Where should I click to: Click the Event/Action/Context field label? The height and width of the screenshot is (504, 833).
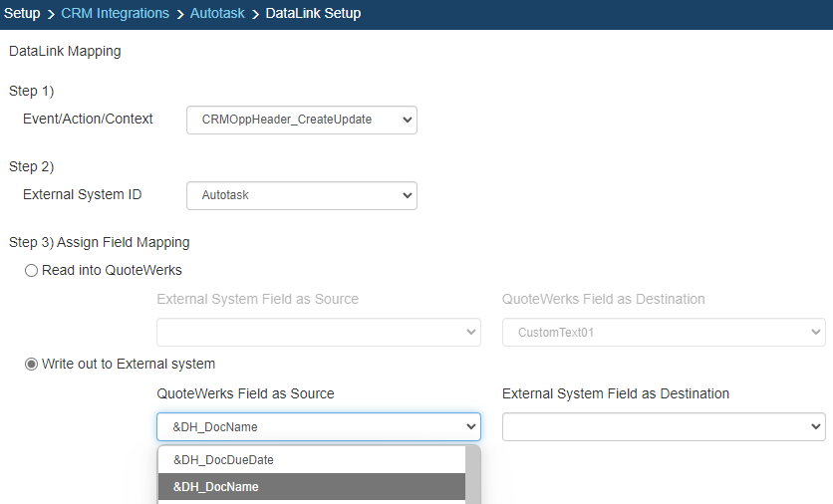(88, 119)
